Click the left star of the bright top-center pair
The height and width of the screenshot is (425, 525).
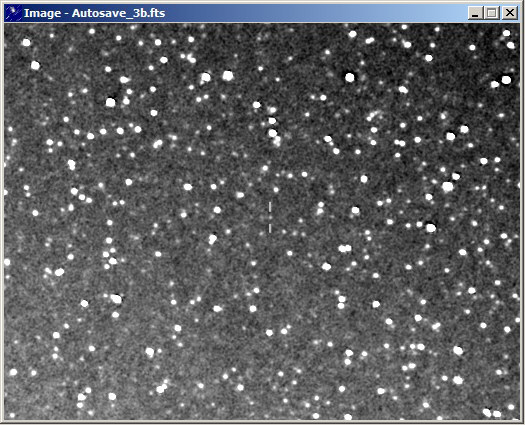tap(206, 78)
